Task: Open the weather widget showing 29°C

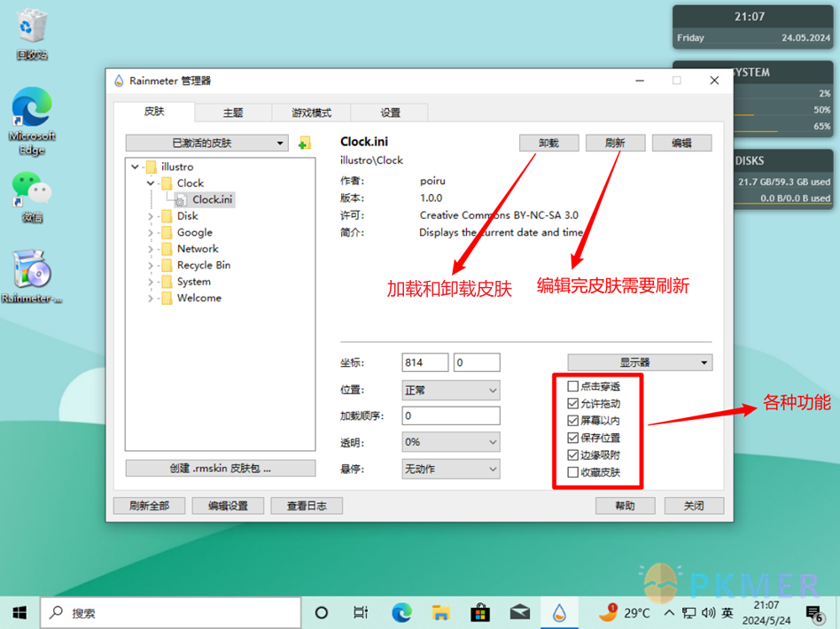Action: (624, 612)
